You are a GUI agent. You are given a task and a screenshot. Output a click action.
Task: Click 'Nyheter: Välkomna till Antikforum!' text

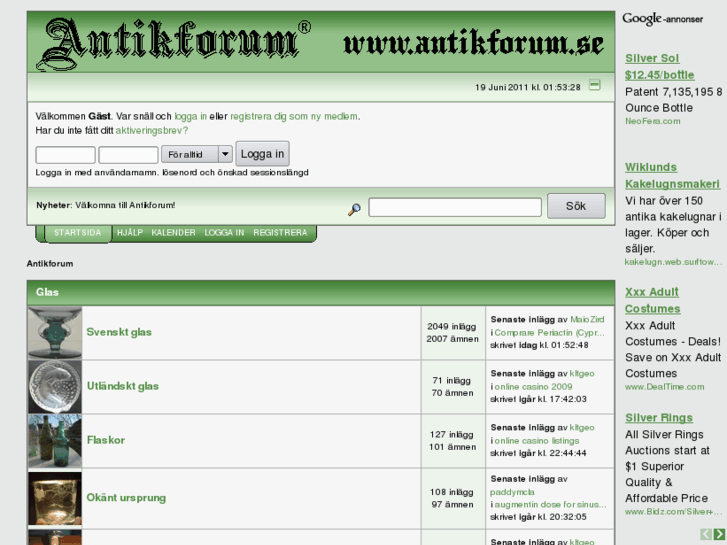pyautogui.click(x=106, y=205)
